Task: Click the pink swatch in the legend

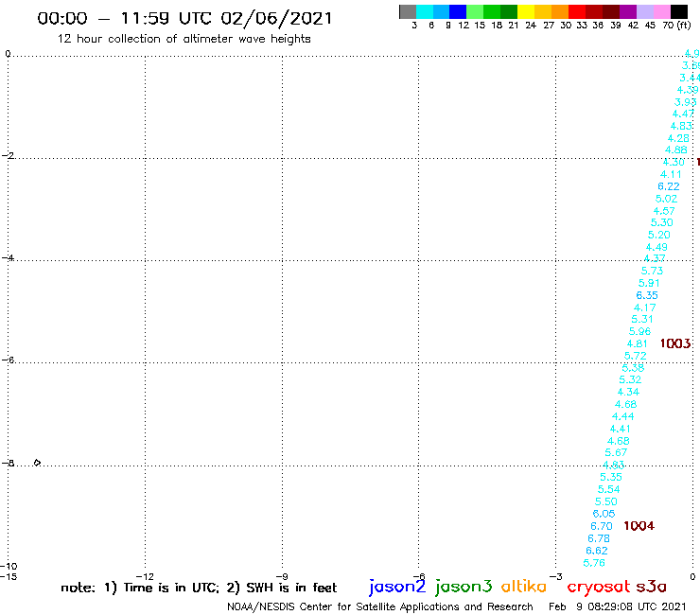Action: coord(662,11)
